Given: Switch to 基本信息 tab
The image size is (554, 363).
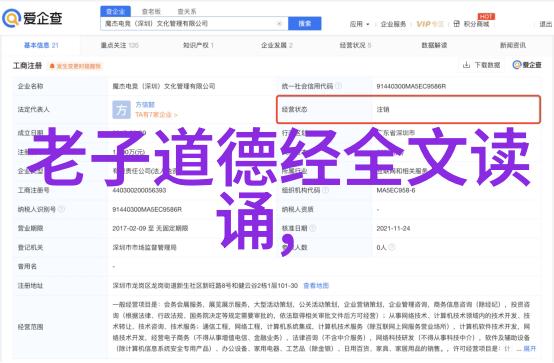Looking at the screenshot, I should [x=41, y=45].
